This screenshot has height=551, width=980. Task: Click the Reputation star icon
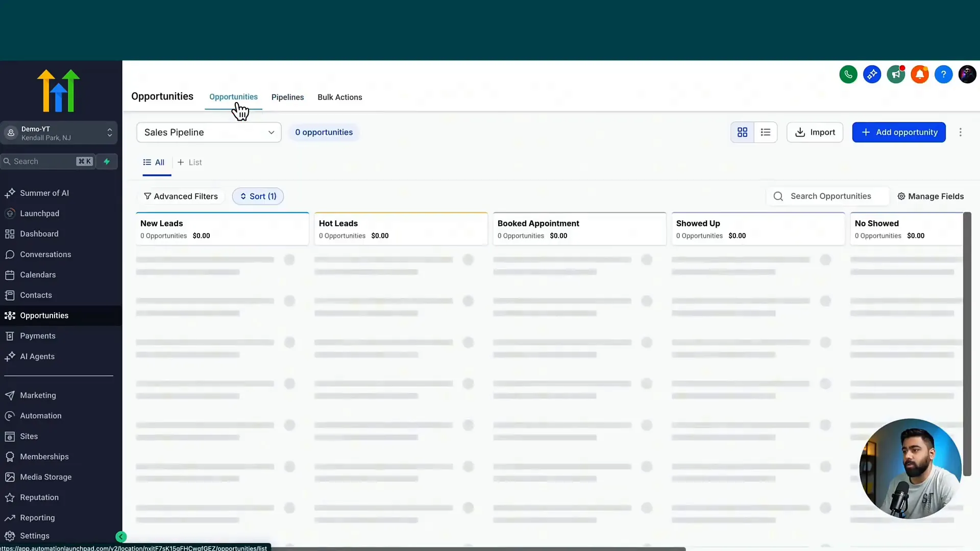click(x=10, y=497)
